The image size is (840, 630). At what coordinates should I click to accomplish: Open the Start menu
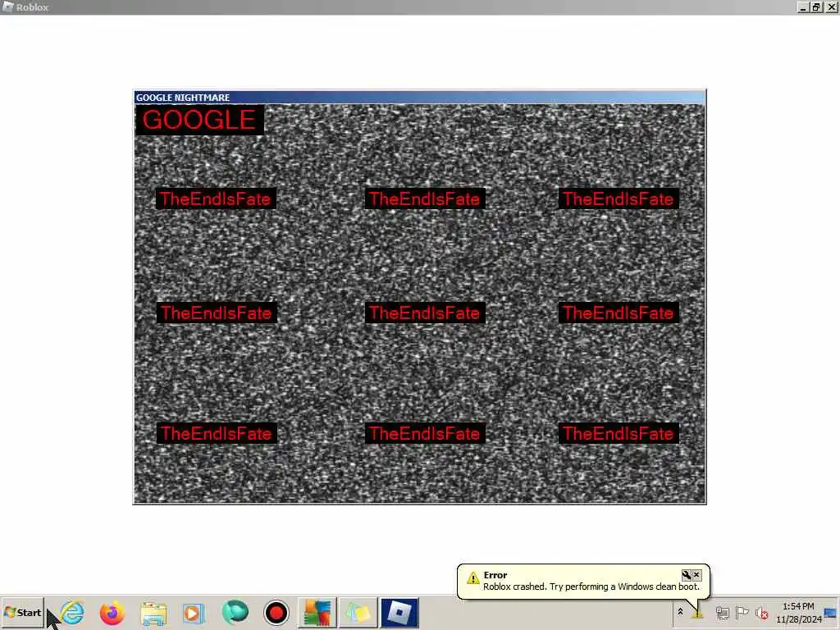[22, 612]
